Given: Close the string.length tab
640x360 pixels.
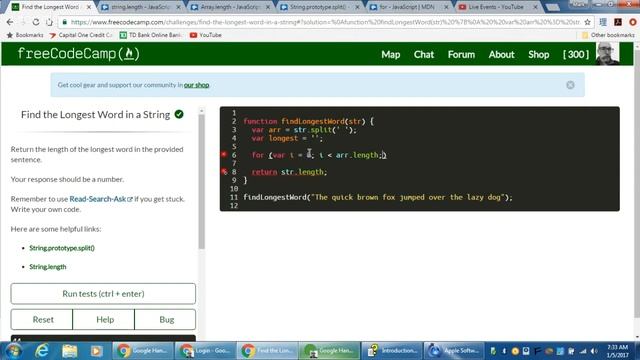Looking at the screenshot, I should (x=178, y=7).
